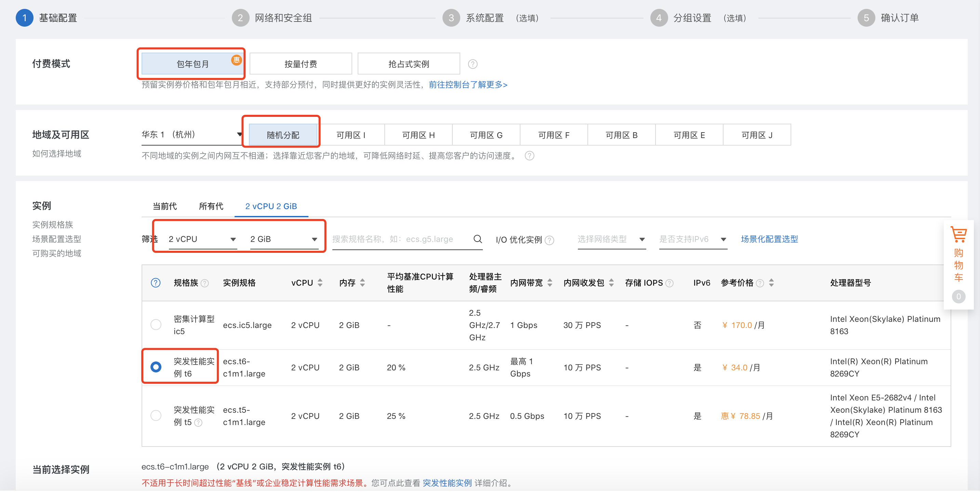This screenshot has height=492, width=980.
Task: Click the help icon beside payment mode options
Action: coord(473,64)
